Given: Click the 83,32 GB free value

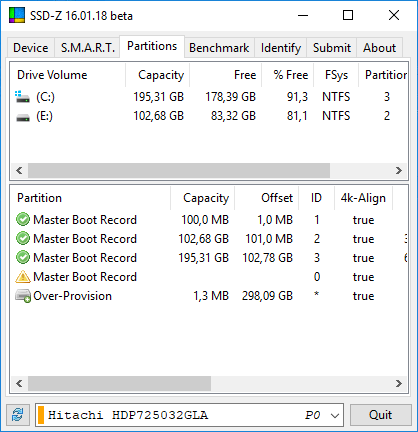Looking at the screenshot, I should pyautogui.click(x=233, y=116).
